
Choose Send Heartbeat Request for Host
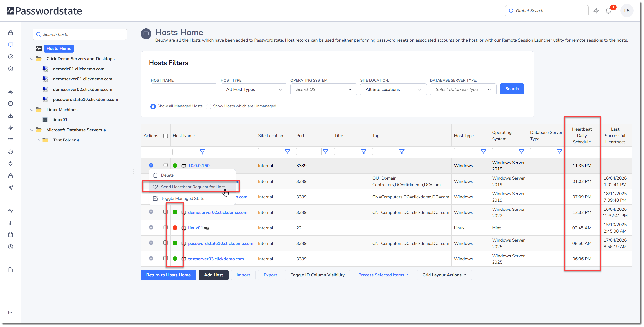coord(192,187)
